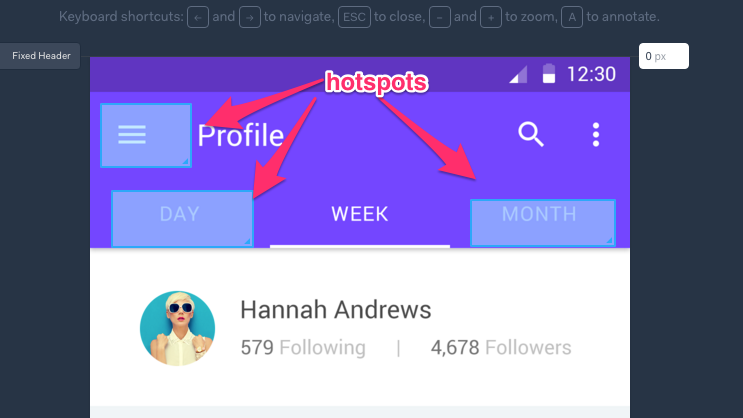743x418 pixels.
Task: Click the minus zoom key icon
Action: pyautogui.click(x=440, y=18)
